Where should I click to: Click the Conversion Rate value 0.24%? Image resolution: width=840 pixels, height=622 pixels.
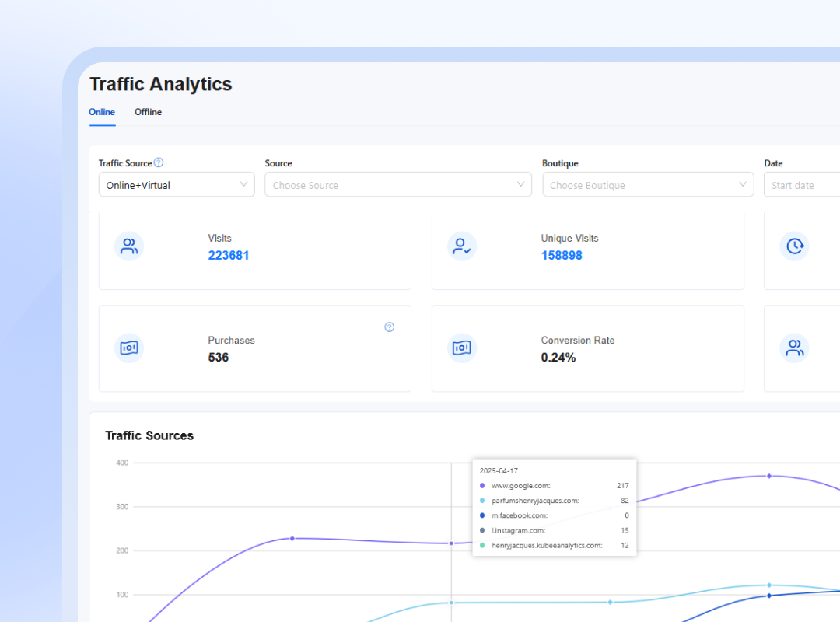tap(558, 358)
